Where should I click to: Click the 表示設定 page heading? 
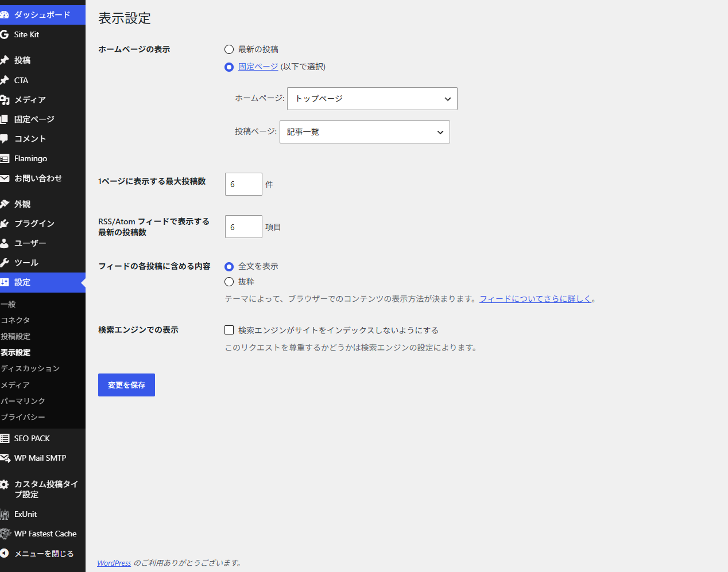pos(125,18)
